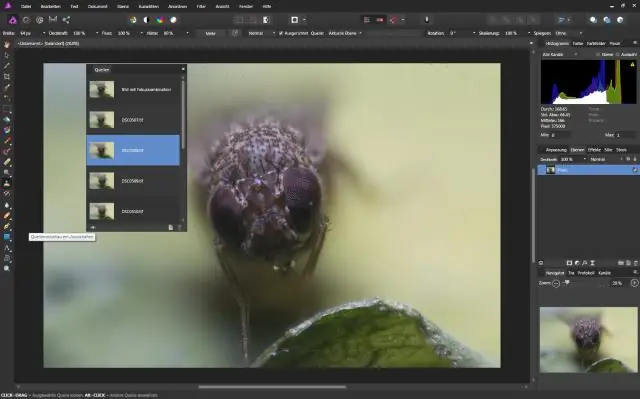
Task: Toggle visibility checkbox of the Pixel layer
Action: point(635,170)
